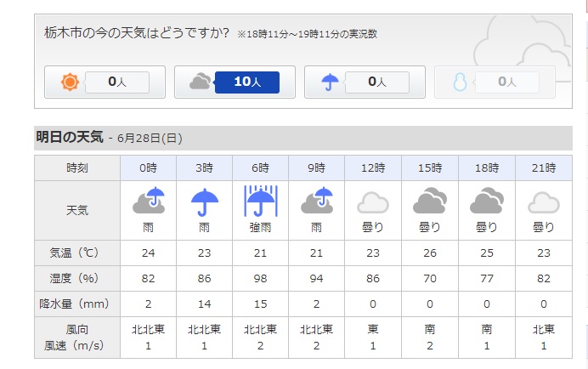This screenshot has height=369, width=588.
Task: Click the cloudy weather report icon
Action: [x=200, y=82]
